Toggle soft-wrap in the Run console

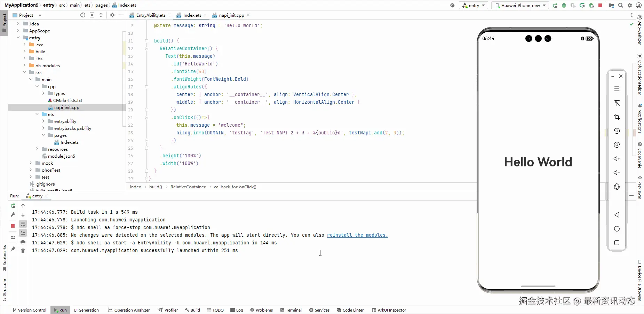coord(23,224)
